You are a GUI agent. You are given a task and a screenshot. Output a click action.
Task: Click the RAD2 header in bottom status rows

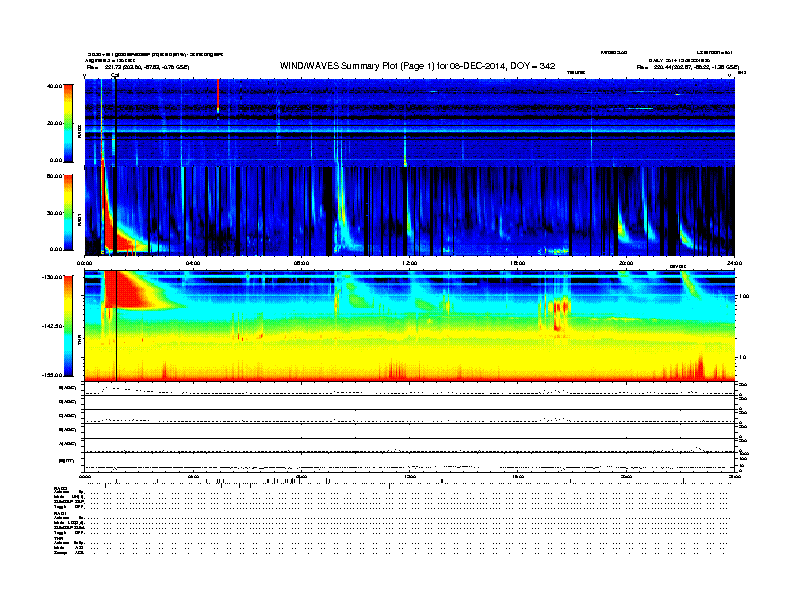(x=61, y=489)
